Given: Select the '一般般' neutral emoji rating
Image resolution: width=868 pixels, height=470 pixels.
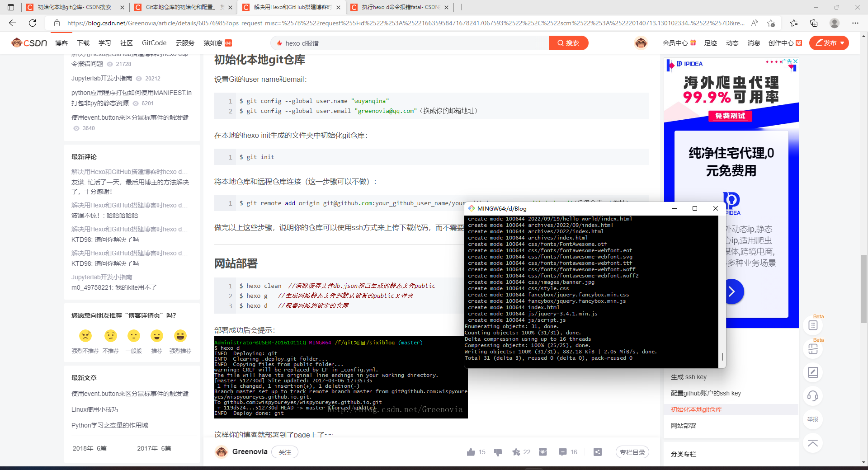Looking at the screenshot, I should click(133, 336).
